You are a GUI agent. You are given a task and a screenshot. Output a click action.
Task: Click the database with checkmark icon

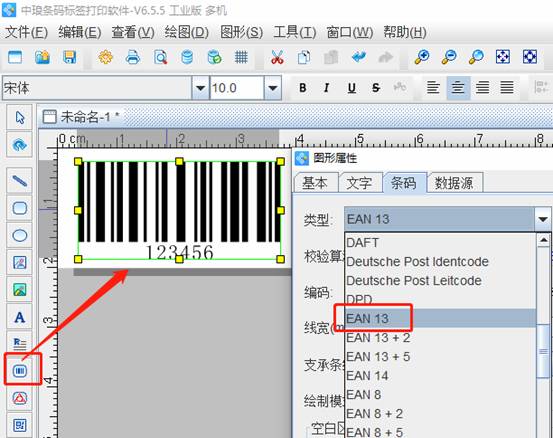click(214, 57)
